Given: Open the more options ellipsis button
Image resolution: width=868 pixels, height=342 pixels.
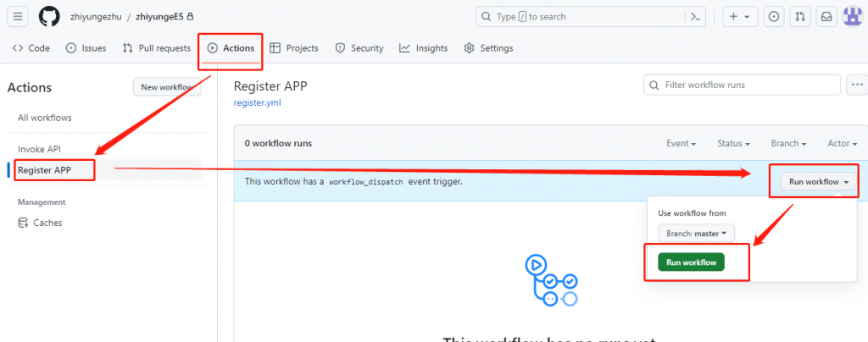Looking at the screenshot, I should point(857,85).
